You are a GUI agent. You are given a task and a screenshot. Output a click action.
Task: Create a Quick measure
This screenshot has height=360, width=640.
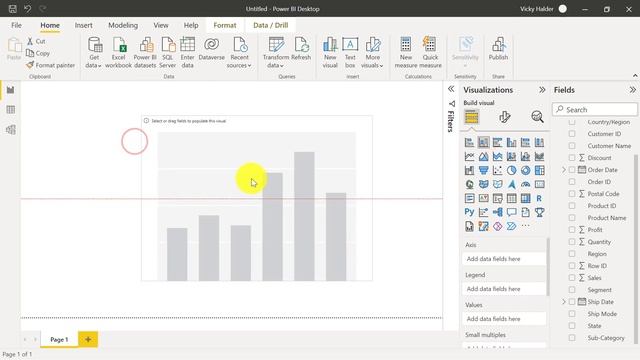430,52
